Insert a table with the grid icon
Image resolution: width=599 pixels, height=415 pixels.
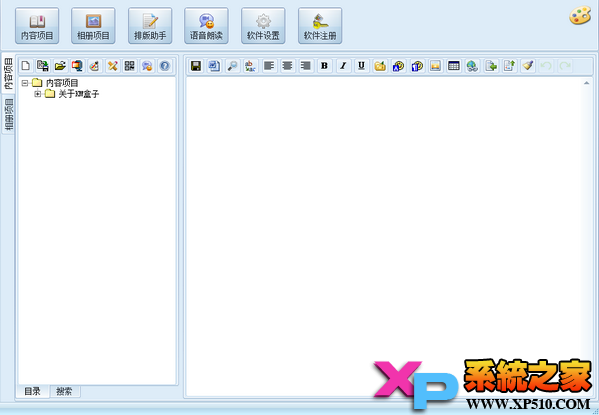tap(453, 66)
